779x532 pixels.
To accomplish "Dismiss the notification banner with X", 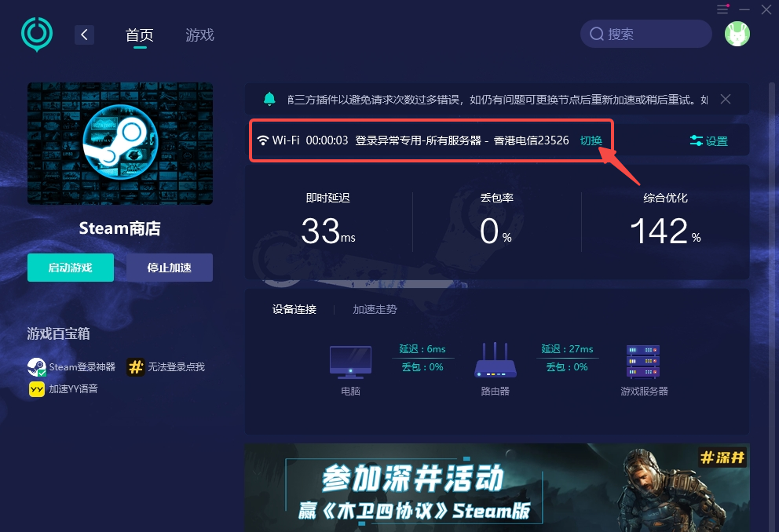I will click(726, 99).
